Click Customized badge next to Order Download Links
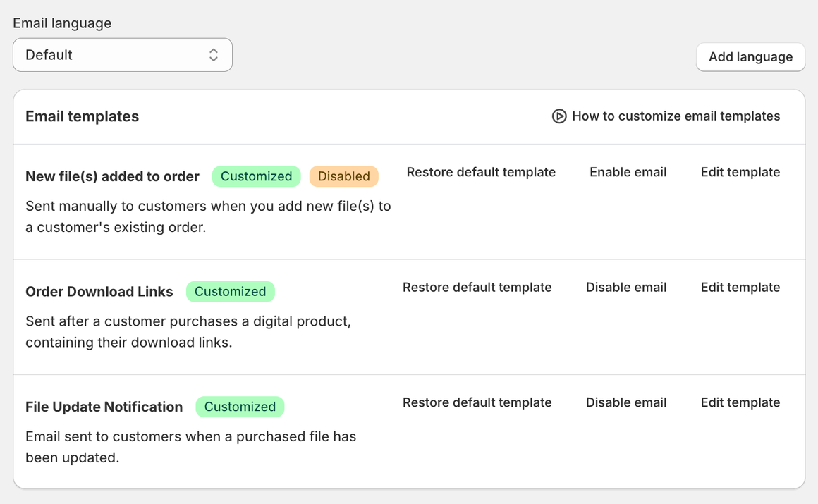Viewport: 818px width, 504px height. 230,292
